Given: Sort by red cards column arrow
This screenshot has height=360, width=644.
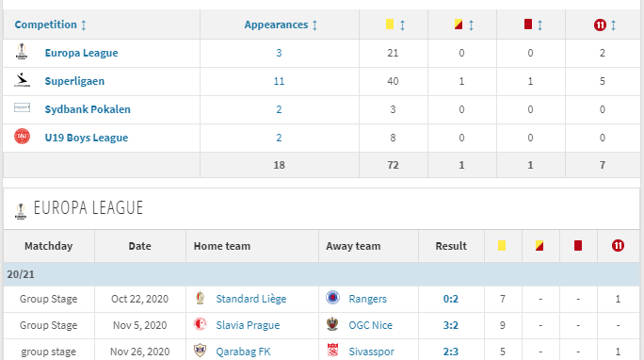Looking at the screenshot, I should pyautogui.click(x=539, y=25).
